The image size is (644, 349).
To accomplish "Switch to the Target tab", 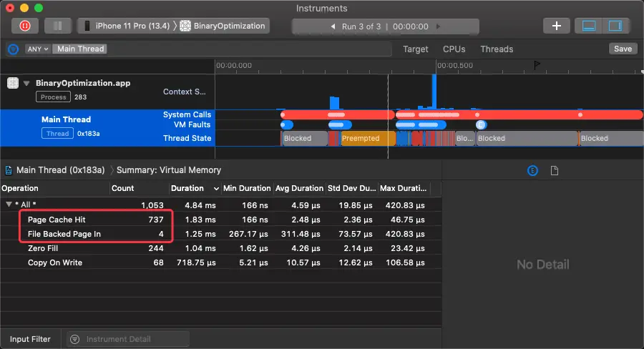I will pos(415,49).
